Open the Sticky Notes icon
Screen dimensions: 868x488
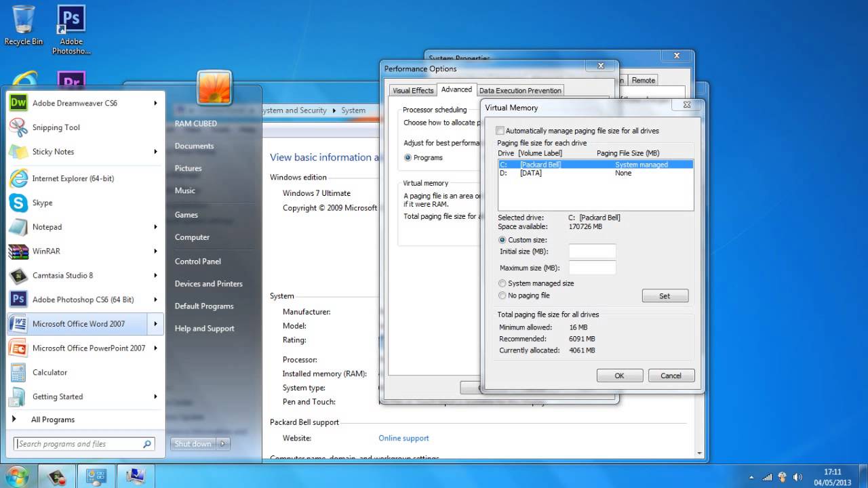[x=18, y=152]
